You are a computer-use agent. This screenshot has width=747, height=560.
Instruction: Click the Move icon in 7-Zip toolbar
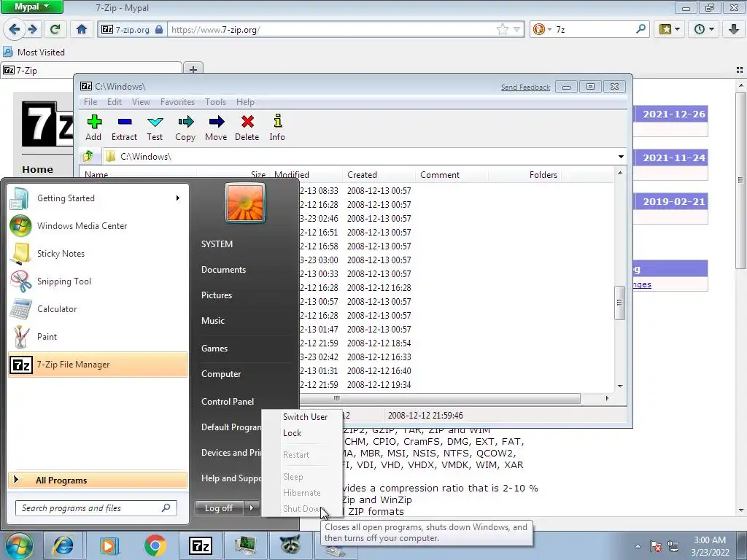[216, 122]
